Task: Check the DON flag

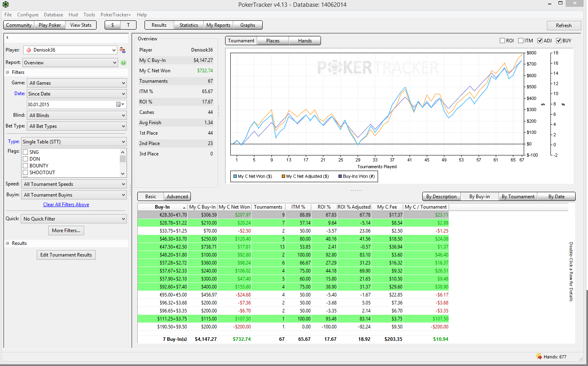Action: [x=26, y=159]
